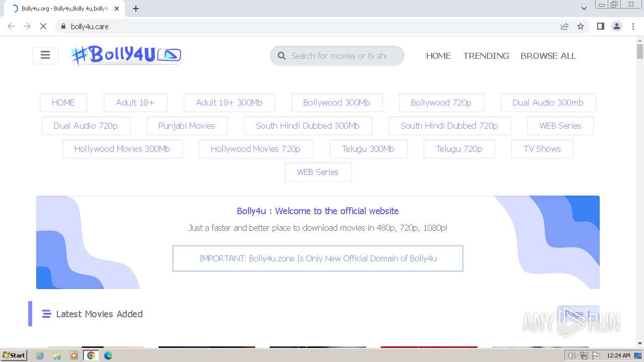Click Latest Movies Added heading

point(100,314)
